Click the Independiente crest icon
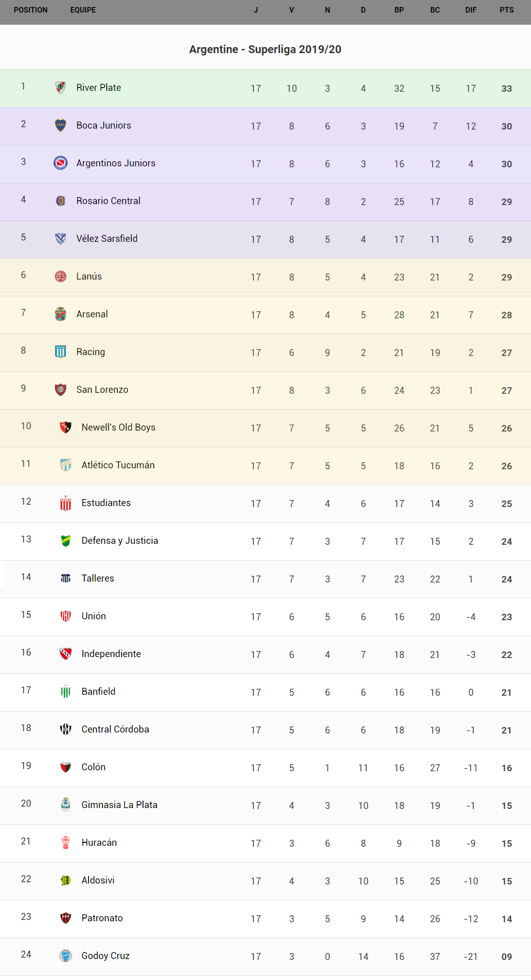The image size is (531, 980). (66, 654)
